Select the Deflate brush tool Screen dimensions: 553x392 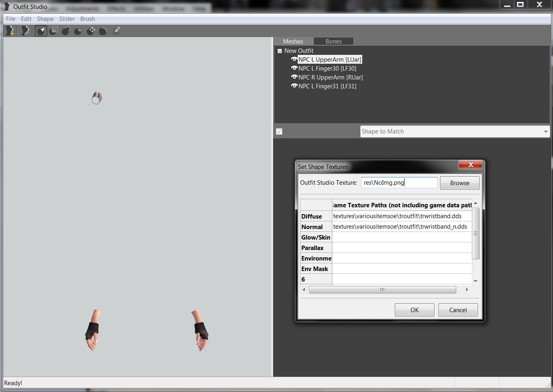coord(78,31)
